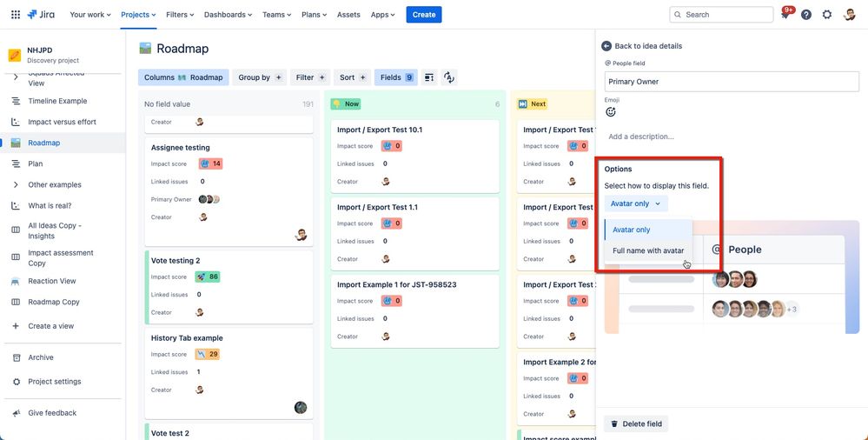Viewport: 868px width, 440px height.
Task: Open the Vote testing 2 card
Action: [x=229, y=287]
